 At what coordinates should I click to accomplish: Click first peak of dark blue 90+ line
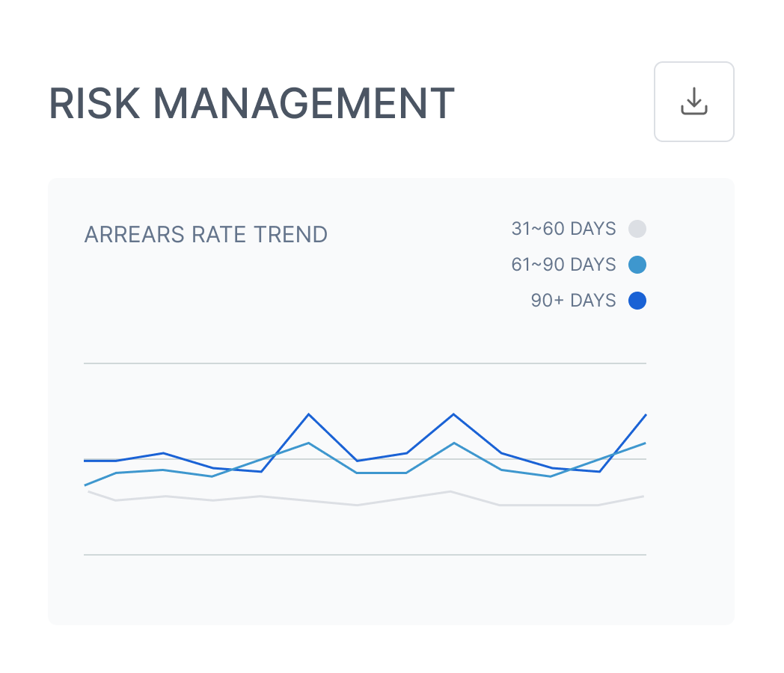pyautogui.click(x=308, y=414)
